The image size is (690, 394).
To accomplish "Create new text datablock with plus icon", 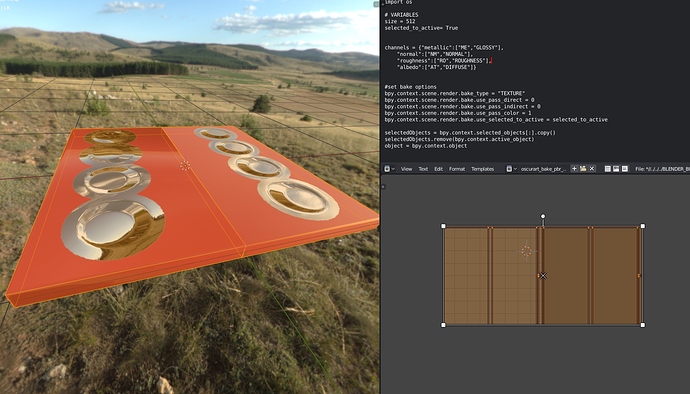I will [574, 169].
